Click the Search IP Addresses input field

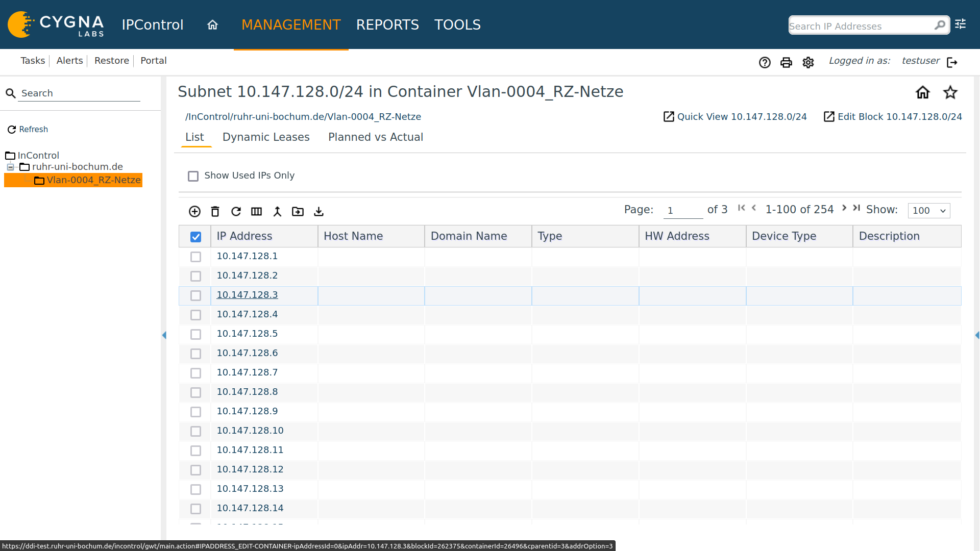861,26
